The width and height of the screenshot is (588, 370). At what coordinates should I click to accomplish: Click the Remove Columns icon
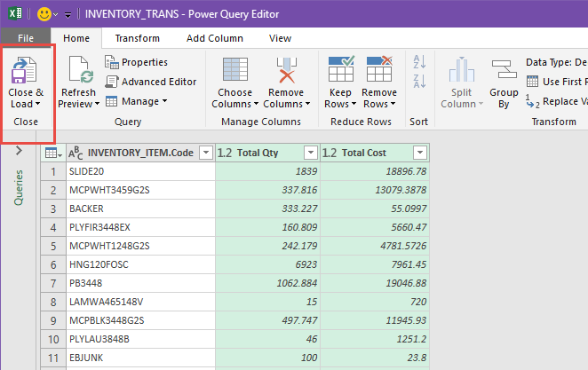286,70
